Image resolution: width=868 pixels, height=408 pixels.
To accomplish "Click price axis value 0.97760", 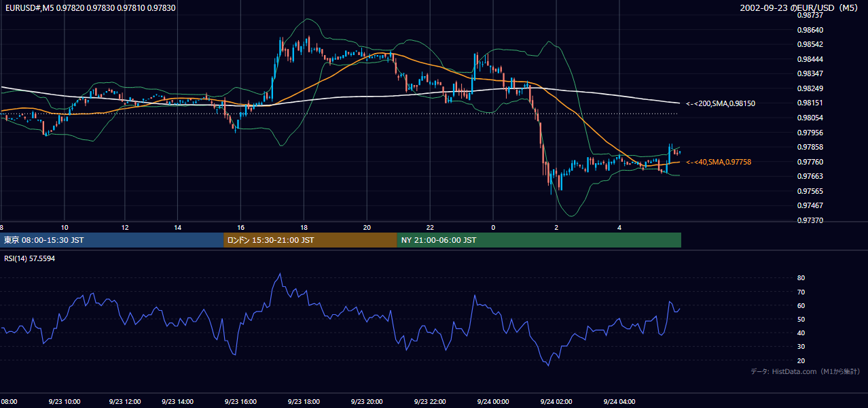I will point(810,162).
